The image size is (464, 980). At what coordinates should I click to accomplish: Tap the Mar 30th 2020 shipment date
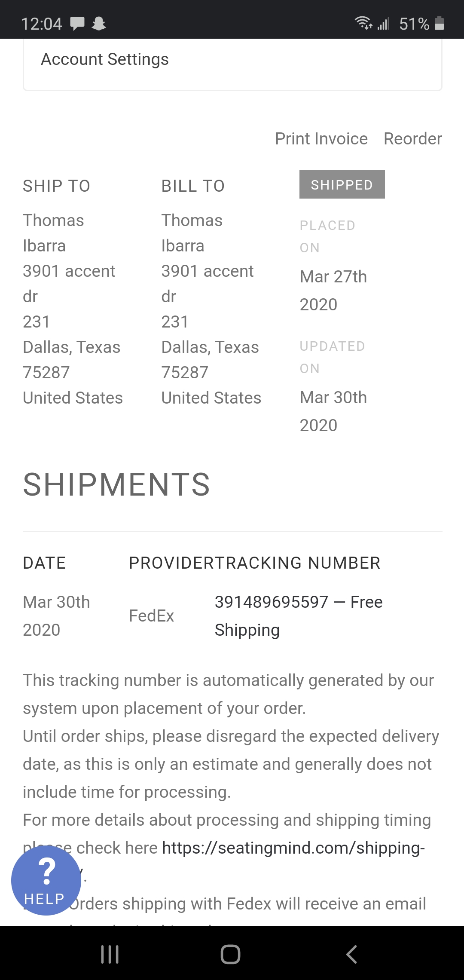pos(56,616)
